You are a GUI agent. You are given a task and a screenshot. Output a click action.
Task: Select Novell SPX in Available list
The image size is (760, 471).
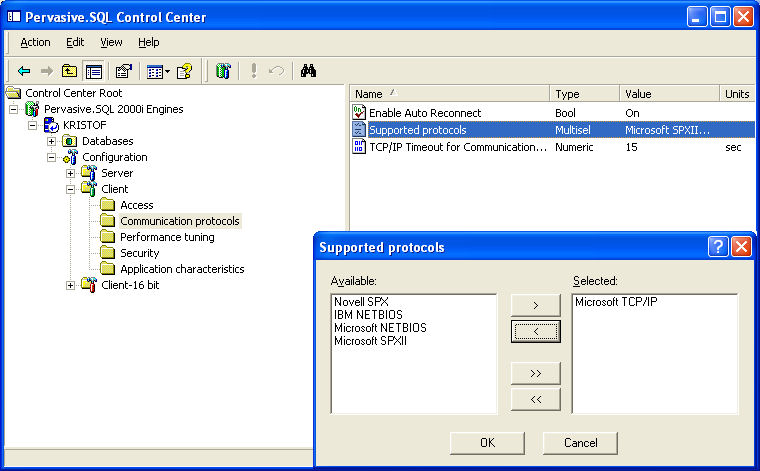[362, 301]
